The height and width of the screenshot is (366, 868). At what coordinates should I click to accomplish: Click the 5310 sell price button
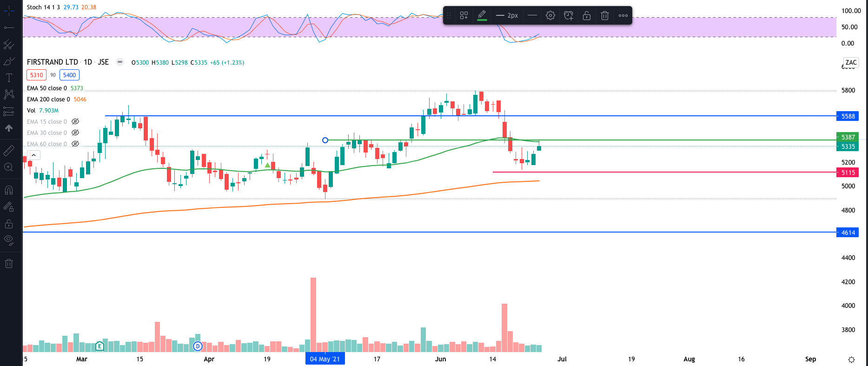(x=36, y=75)
